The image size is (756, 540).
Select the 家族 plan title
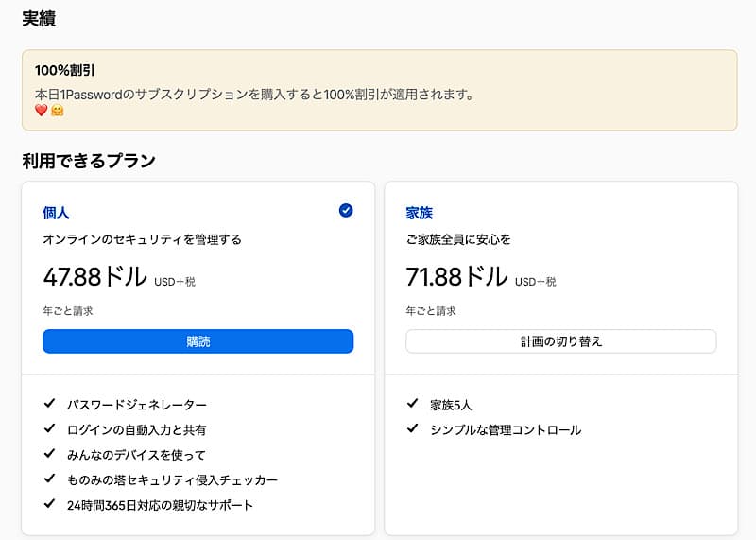tap(420, 213)
